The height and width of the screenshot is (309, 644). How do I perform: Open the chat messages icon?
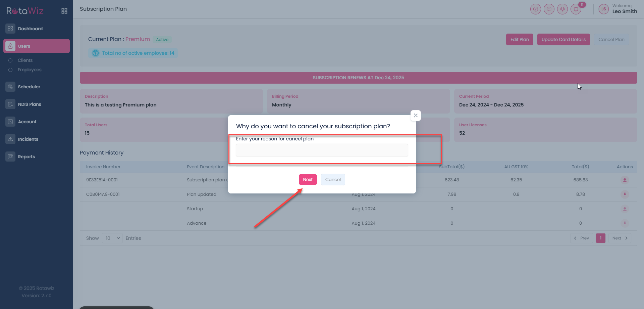tap(549, 9)
